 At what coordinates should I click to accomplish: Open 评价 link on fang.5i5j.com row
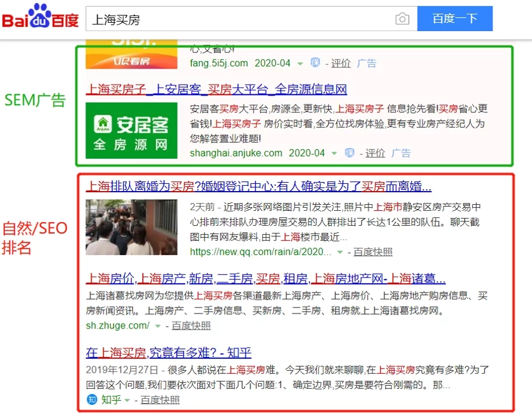341,63
